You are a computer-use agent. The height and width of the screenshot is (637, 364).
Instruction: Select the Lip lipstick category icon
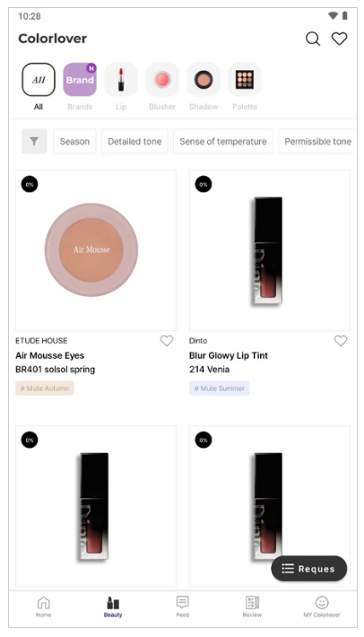click(121, 80)
